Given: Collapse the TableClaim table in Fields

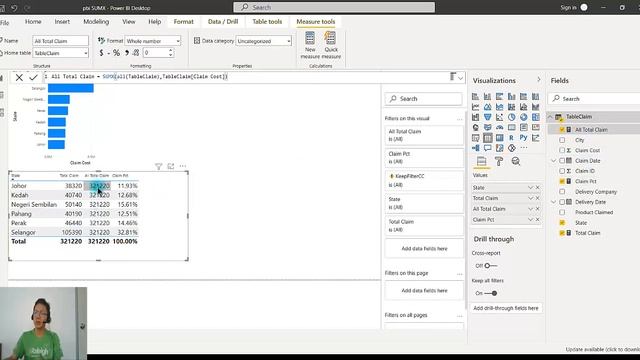Looking at the screenshot, I should (550, 117).
